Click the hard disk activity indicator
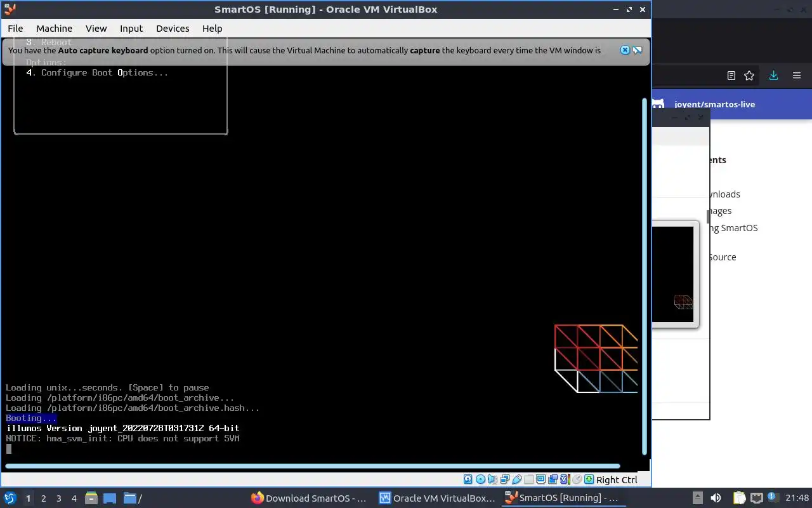This screenshot has width=812, height=508. (468, 479)
